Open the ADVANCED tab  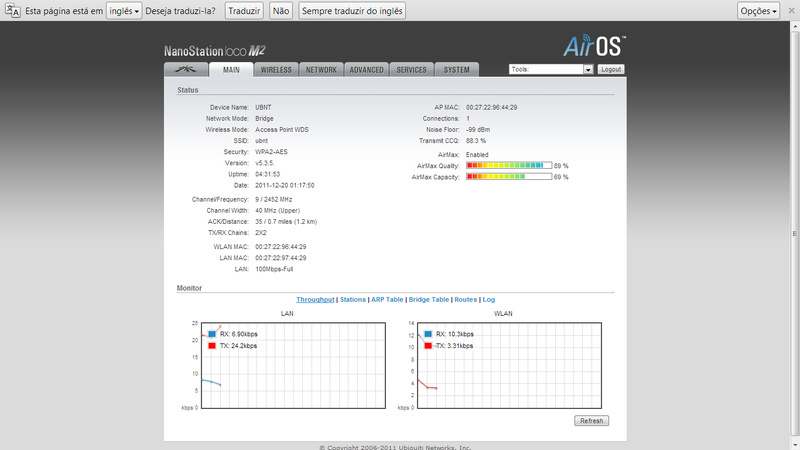pos(367,70)
